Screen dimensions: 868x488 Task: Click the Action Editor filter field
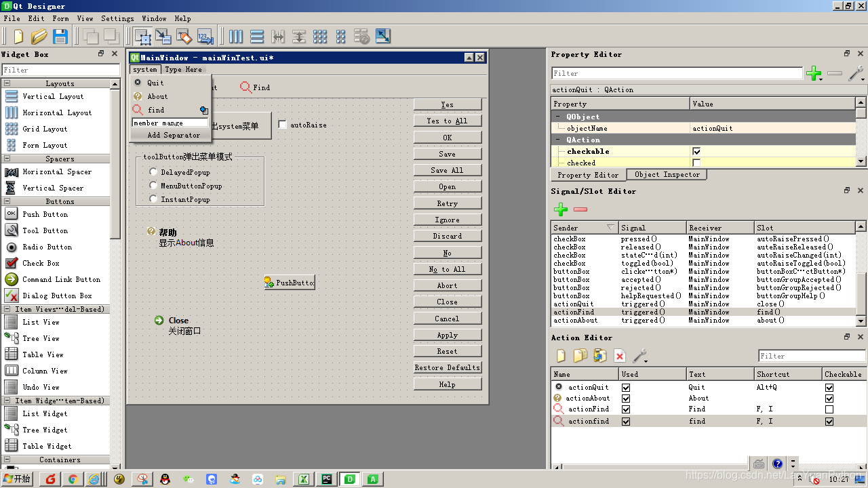(812, 356)
